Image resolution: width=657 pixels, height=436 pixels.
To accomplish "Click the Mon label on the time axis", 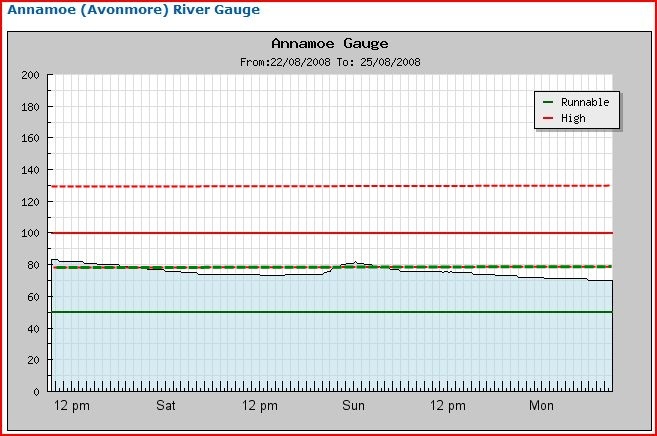I will pyautogui.click(x=541, y=405).
